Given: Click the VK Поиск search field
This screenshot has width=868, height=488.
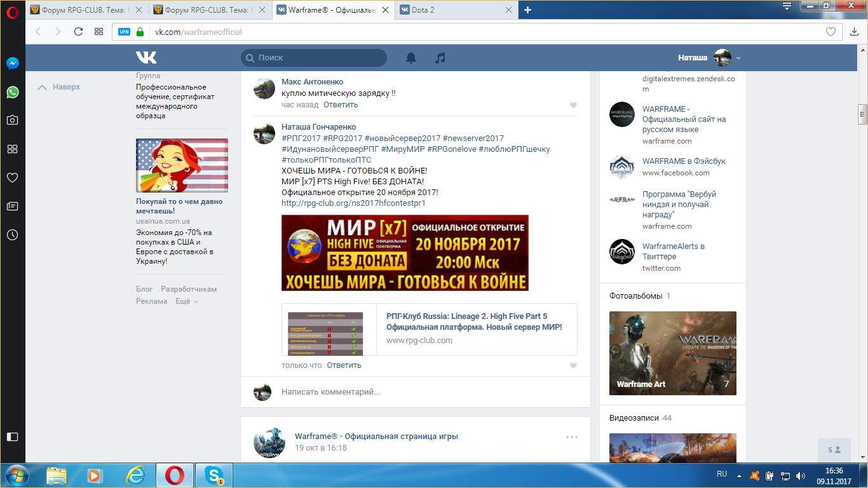Looking at the screenshot, I should [314, 58].
